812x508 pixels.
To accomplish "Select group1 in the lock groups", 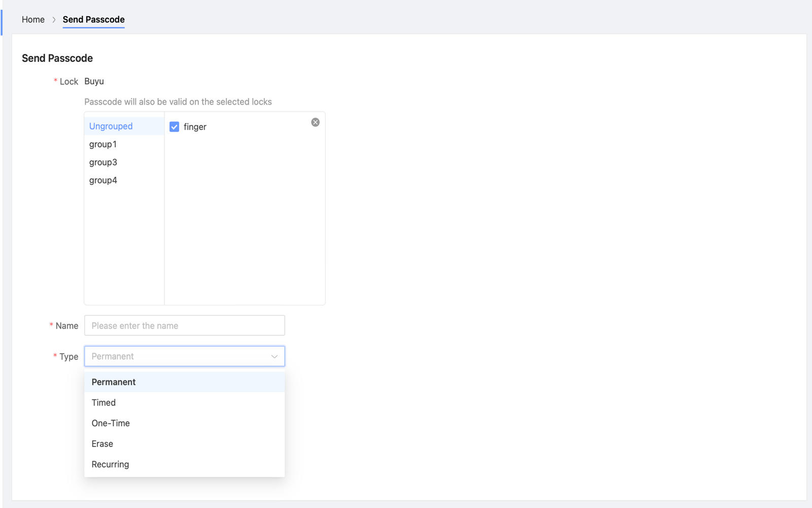I will click(x=124, y=144).
